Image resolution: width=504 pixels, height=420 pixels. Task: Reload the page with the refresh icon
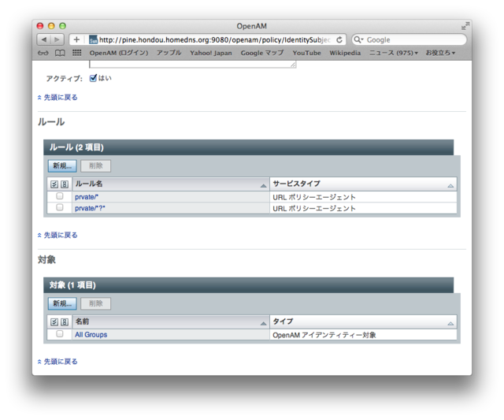(x=339, y=39)
